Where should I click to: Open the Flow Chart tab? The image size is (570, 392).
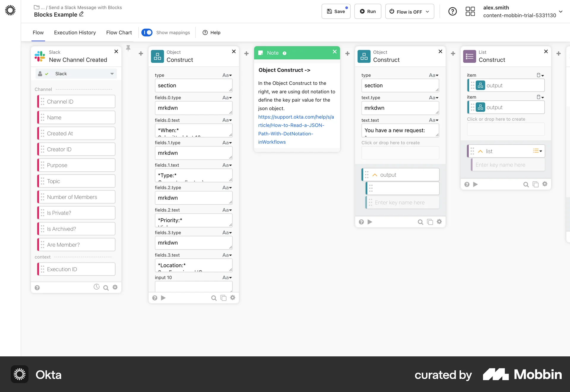coord(119,32)
